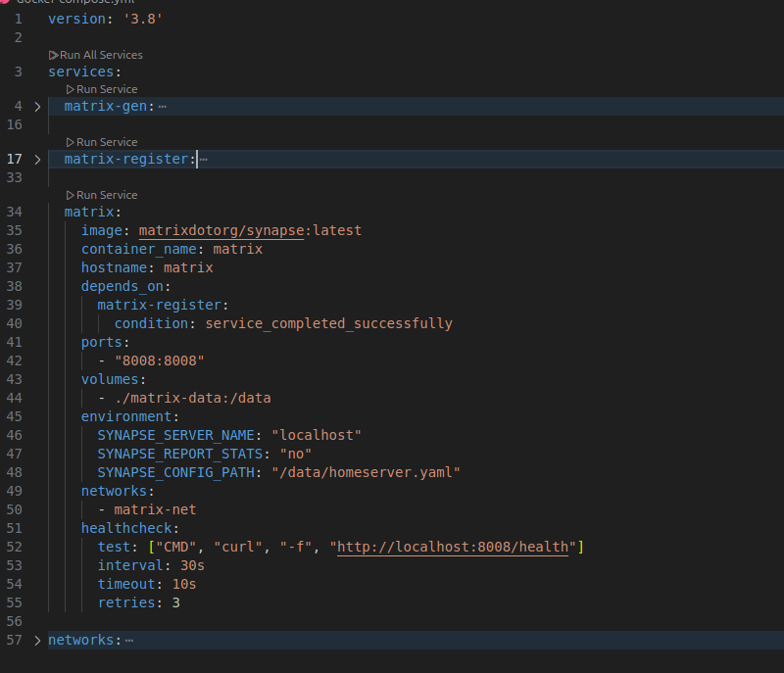This screenshot has height=673, width=784.
Task: Run Service above matrix-register fold
Action: pos(107,142)
